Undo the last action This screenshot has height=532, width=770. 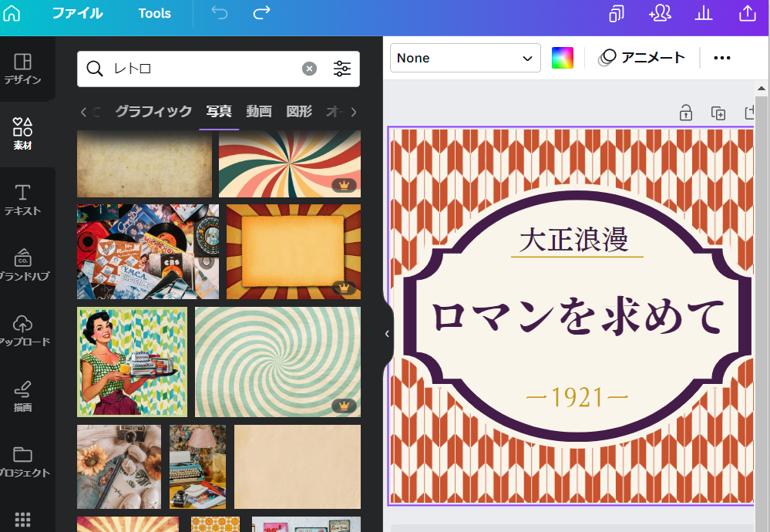(x=220, y=13)
